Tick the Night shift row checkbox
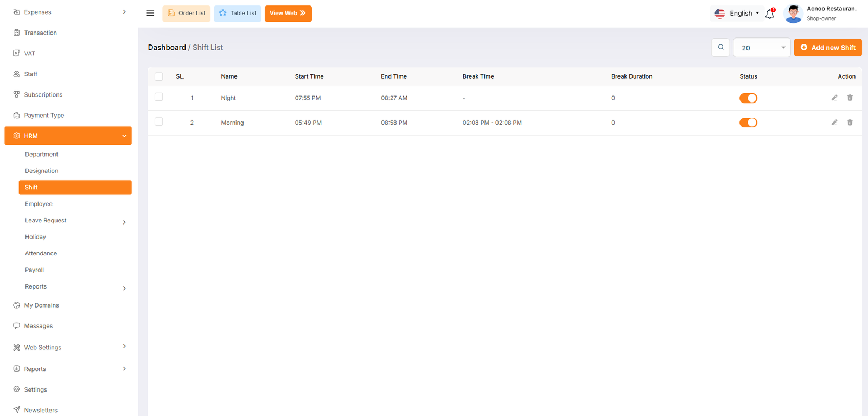The height and width of the screenshot is (416, 868). [159, 97]
